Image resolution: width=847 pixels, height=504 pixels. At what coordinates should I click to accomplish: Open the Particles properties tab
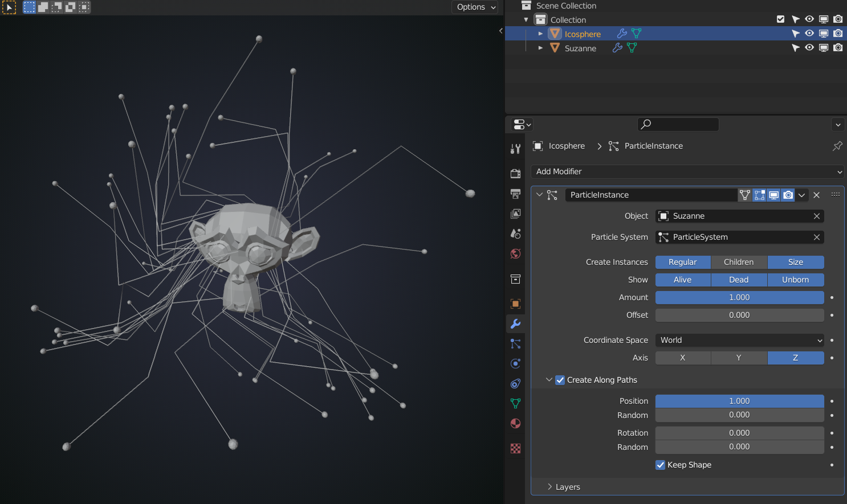[x=515, y=343]
